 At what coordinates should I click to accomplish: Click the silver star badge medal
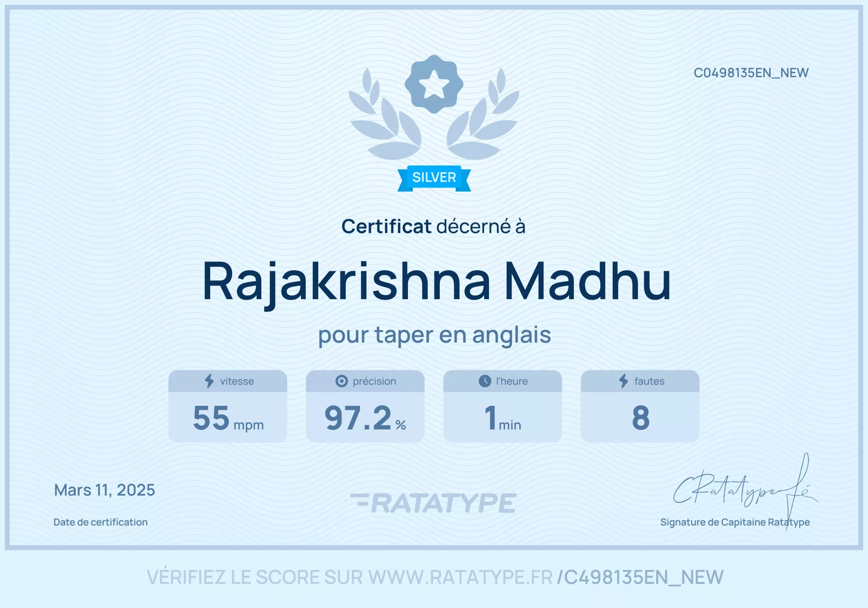(x=434, y=84)
